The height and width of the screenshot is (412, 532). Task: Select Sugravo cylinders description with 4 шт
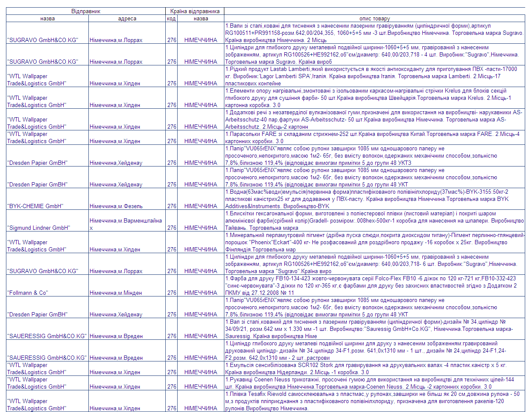click(374, 54)
